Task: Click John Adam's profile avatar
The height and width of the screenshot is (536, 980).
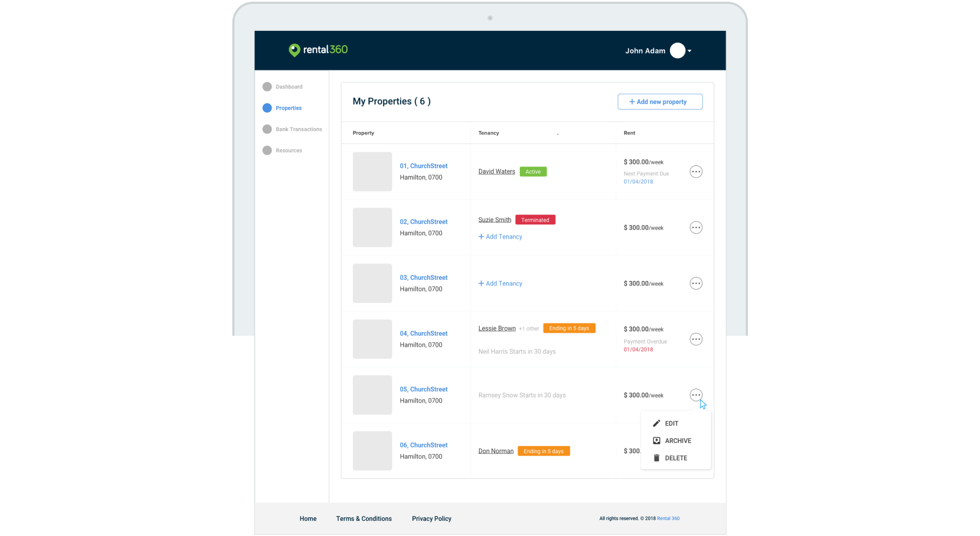Action: [677, 51]
